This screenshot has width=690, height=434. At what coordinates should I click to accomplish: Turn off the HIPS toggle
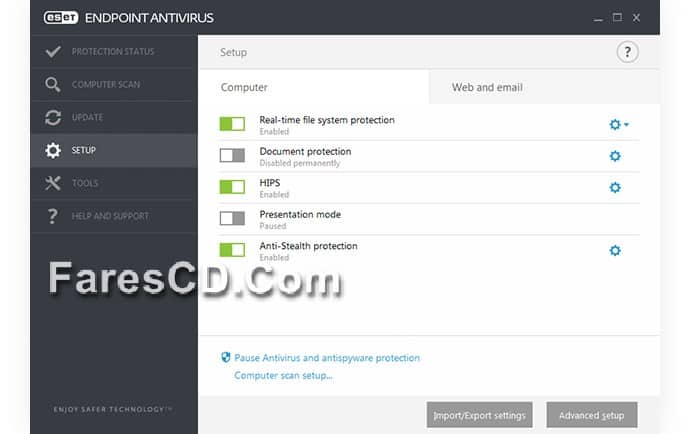tap(232, 187)
